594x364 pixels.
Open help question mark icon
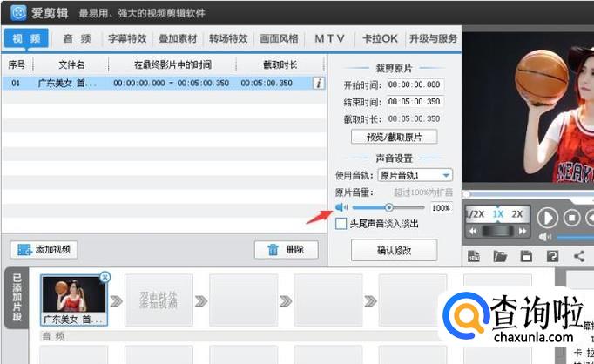pos(552,256)
